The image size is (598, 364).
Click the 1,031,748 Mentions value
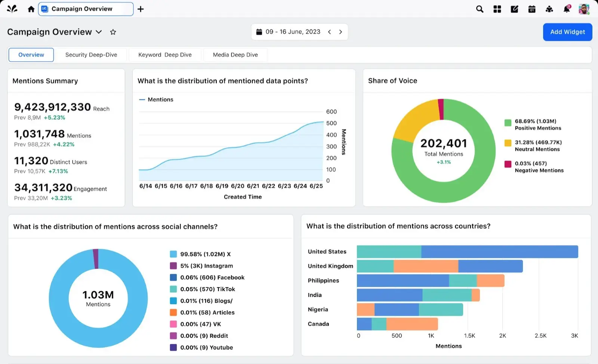click(39, 134)
